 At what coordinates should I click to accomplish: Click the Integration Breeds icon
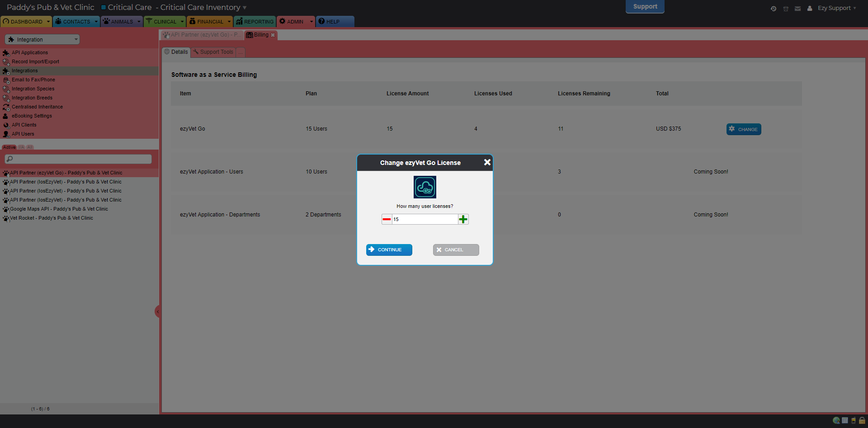tap(6, 98)
